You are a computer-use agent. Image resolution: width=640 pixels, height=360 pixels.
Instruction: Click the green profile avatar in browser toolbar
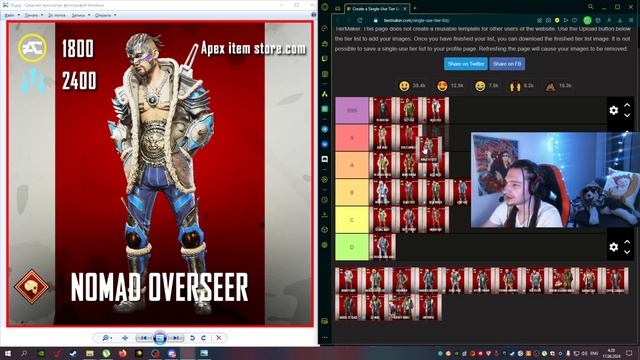click(x=587, y=20)
